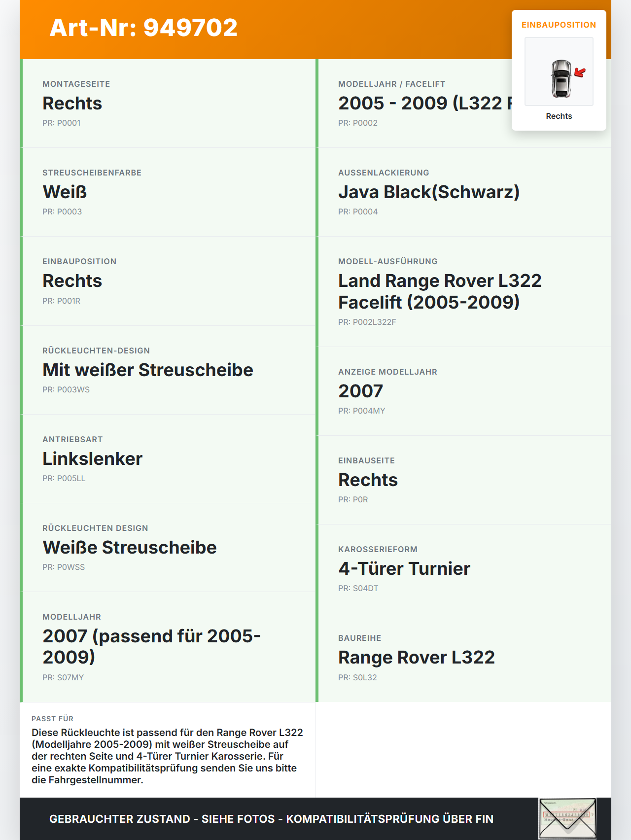Viewport: 631px width, 840px height.
Task: Click the Modelljahr / Facelift value 2005 - 2009
Action: pos(425,103)
